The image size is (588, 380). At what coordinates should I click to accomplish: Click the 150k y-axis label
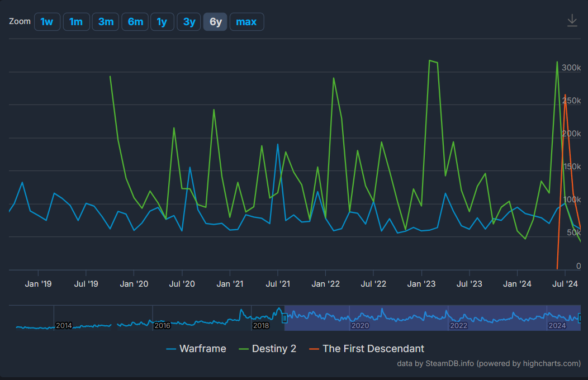click(x=572, y=167)
